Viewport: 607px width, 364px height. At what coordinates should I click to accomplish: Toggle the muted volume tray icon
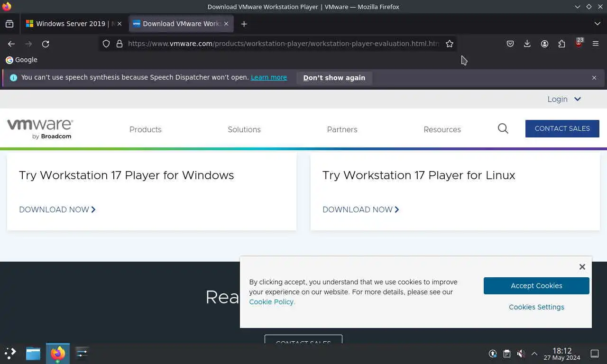click(x=521, y=354)
